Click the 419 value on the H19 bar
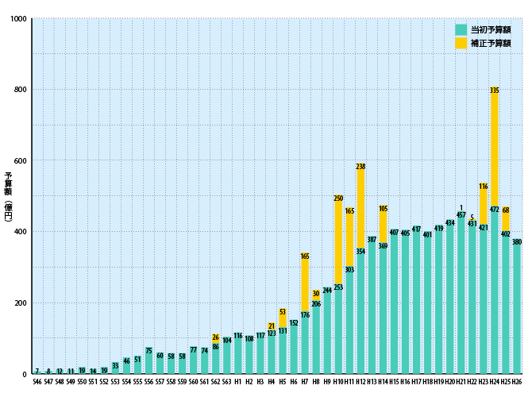 click(x=438, y=228)
